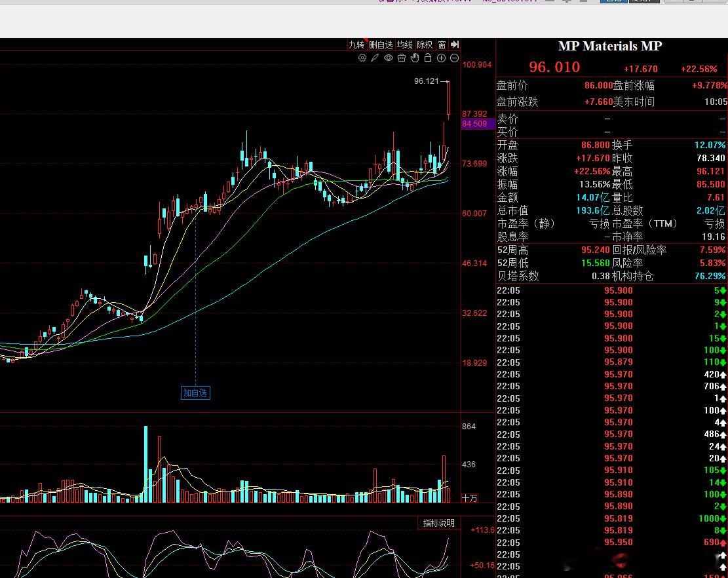Click the 昨收 value 78.340
The width and height of the screenshot is (728, 578).
pos(711,159)
